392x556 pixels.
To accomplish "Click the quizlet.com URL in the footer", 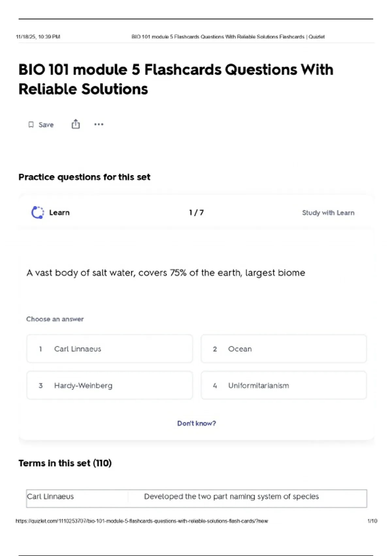I will (141, 521).
